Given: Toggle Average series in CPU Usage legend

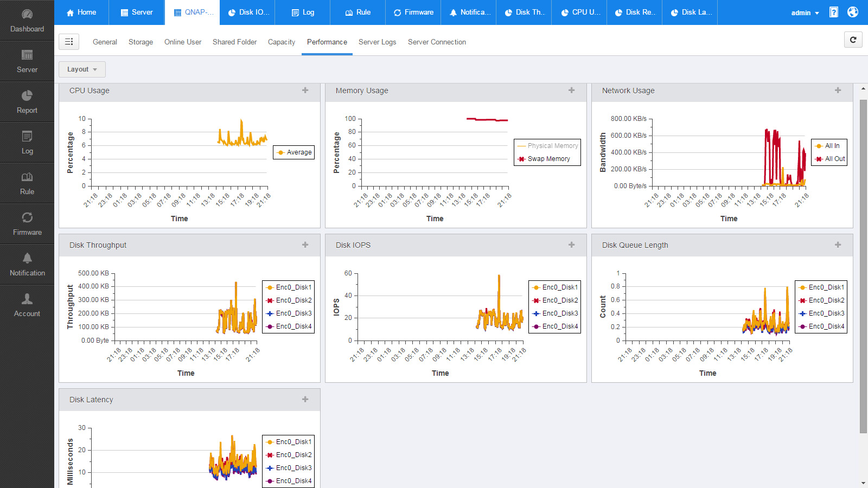Looking at the screenshot, I should pos(294,152).
